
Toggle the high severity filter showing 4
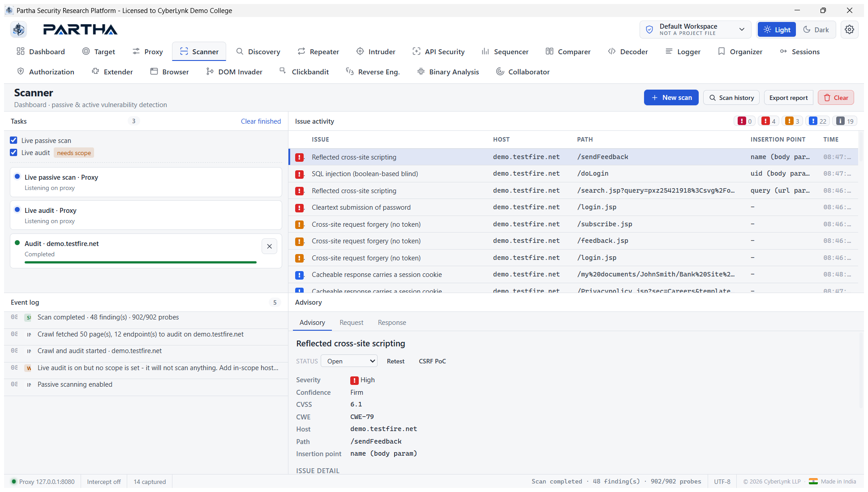(769, 121)
